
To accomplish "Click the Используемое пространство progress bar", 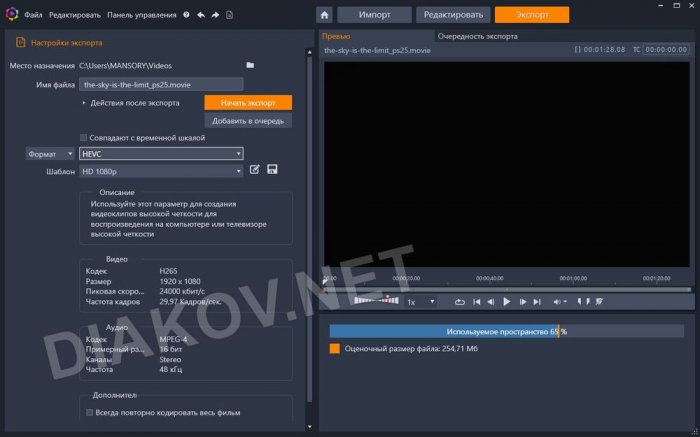I will click(507, 331).
